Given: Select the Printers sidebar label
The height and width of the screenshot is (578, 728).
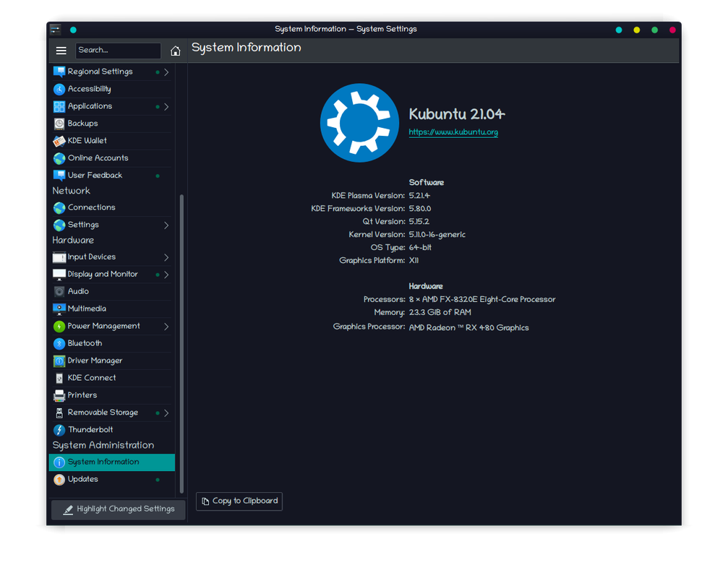Looking at the screenshot, I should pos(82,395).
